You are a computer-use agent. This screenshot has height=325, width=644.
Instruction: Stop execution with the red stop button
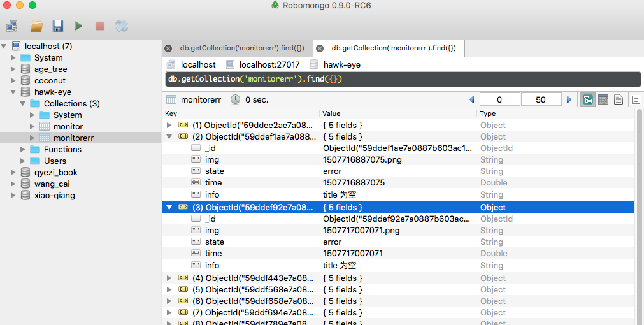coord(100,26)
